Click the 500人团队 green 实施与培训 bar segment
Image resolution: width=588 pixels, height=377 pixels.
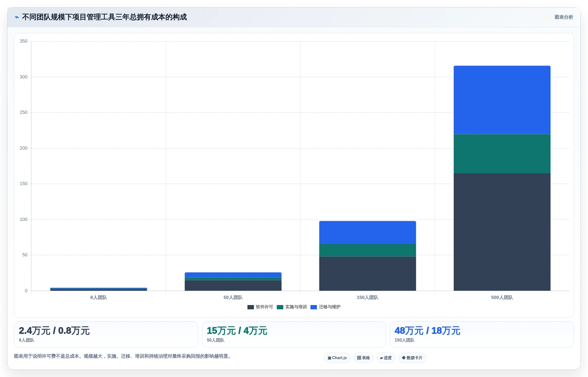tap(502, 154)
